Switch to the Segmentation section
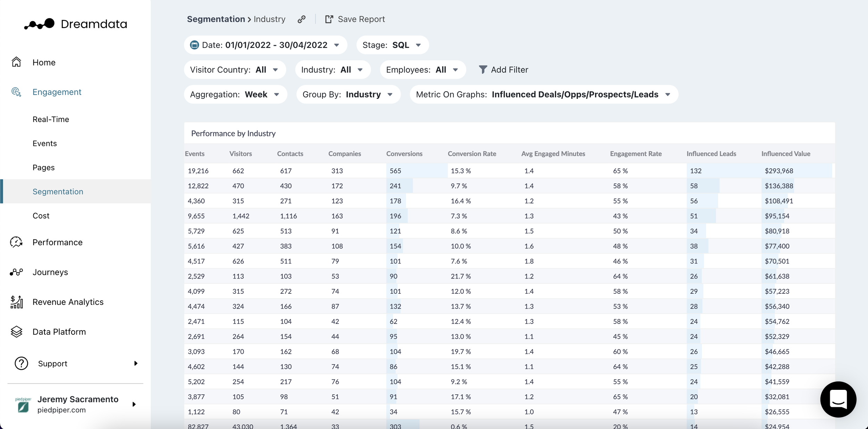Image resolution: width=868 pixels, height=429 pixels. tap(58, 191)
